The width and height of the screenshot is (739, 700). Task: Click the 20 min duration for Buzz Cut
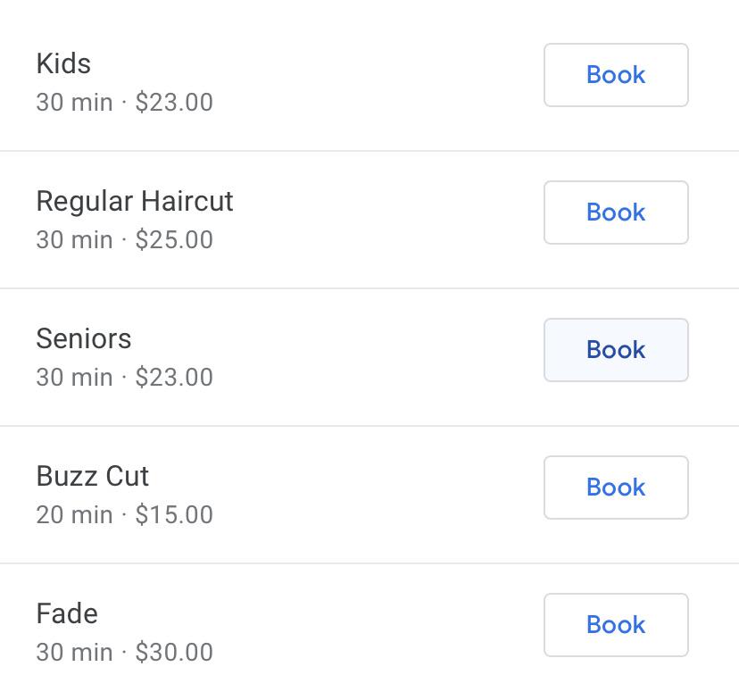point(72,514)
